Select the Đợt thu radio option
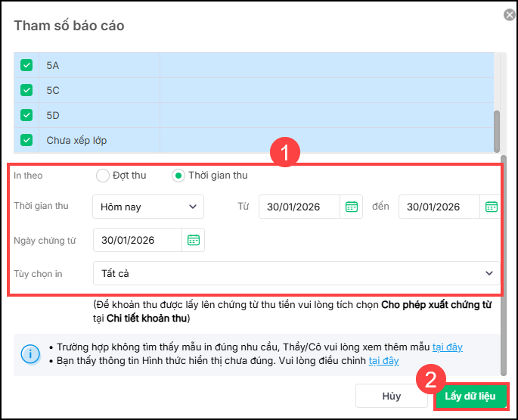This screenshot has height=420, width=518. 103,176
